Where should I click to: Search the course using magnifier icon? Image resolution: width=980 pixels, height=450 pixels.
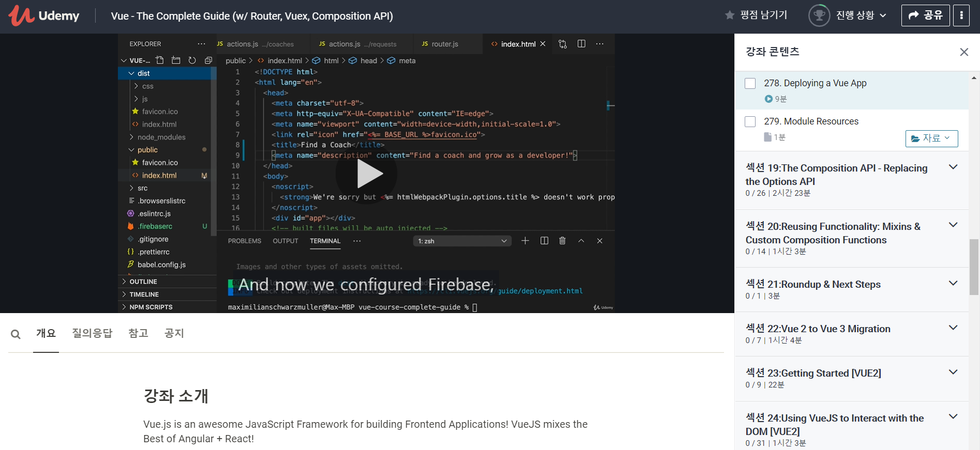[x=16, y=334]
